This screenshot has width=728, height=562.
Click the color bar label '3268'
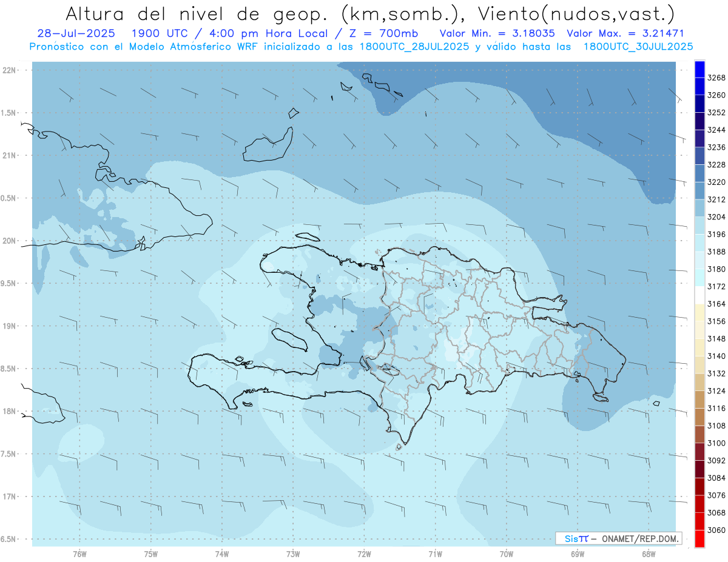[716, 78]
